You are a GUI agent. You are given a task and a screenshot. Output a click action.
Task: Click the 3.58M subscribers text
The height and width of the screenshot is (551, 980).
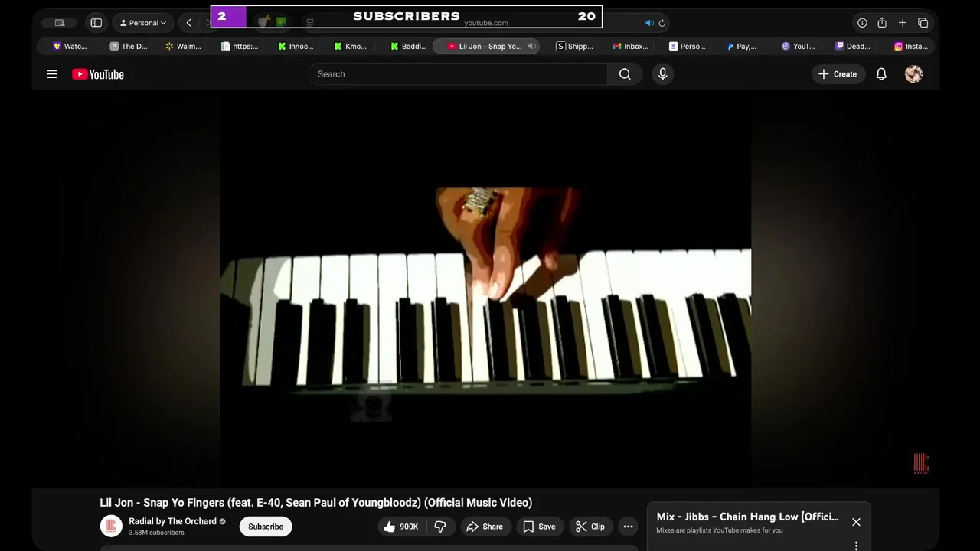[156, 533]
